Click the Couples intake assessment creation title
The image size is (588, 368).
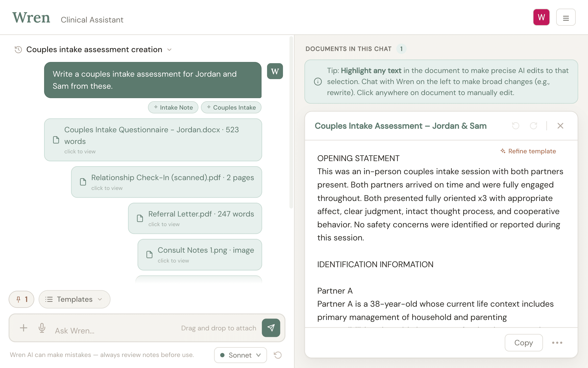point(94,50)
